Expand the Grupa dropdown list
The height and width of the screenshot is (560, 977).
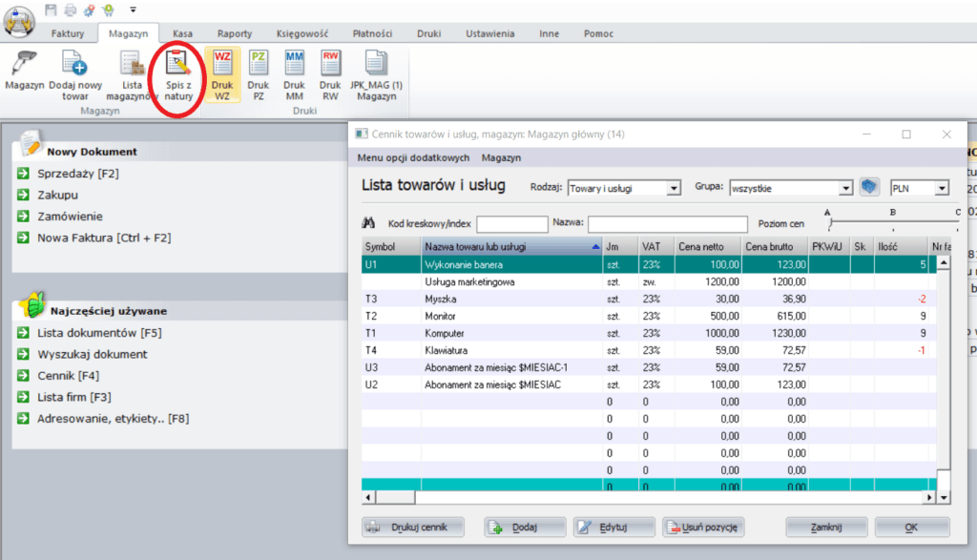(845, 188)
